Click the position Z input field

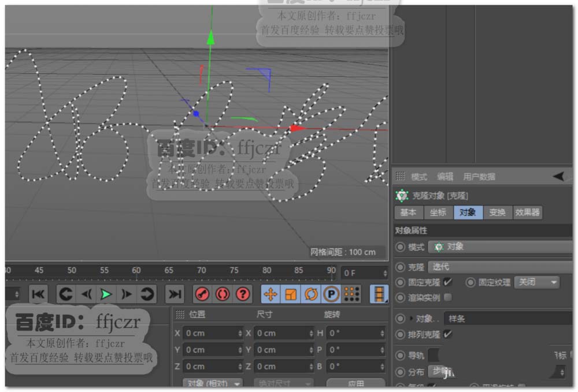pyautogui.click(x=213, y=366)
